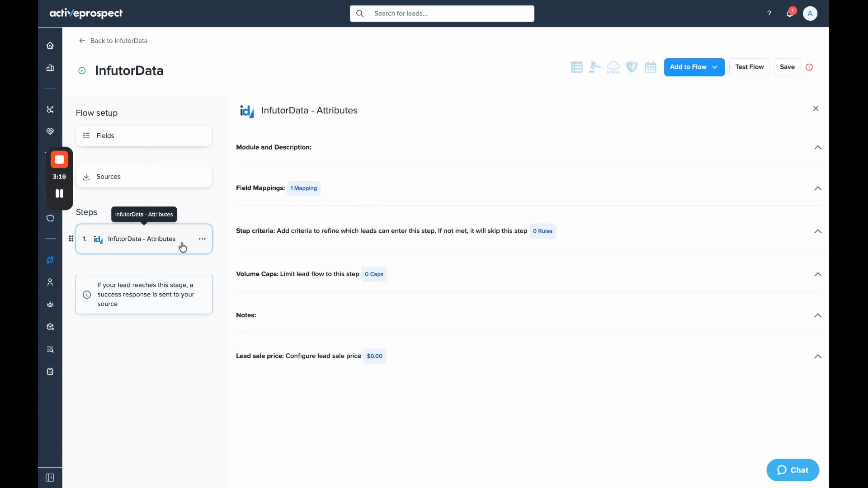The width and height of the screenshot is (868, 488).
Task: Collapse the Step criteria section
Action: (818, 231)
